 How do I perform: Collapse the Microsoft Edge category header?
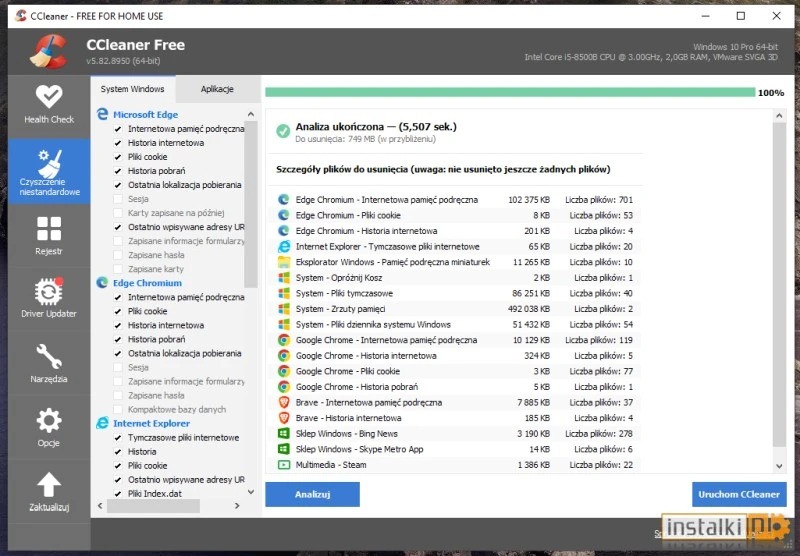145,115
